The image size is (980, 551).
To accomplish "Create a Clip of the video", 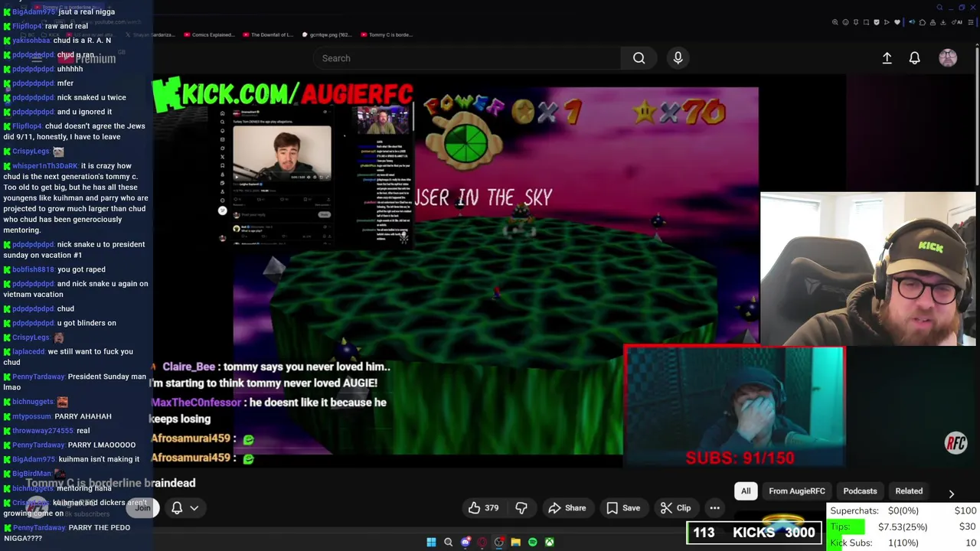I will (x=675, y=508).
